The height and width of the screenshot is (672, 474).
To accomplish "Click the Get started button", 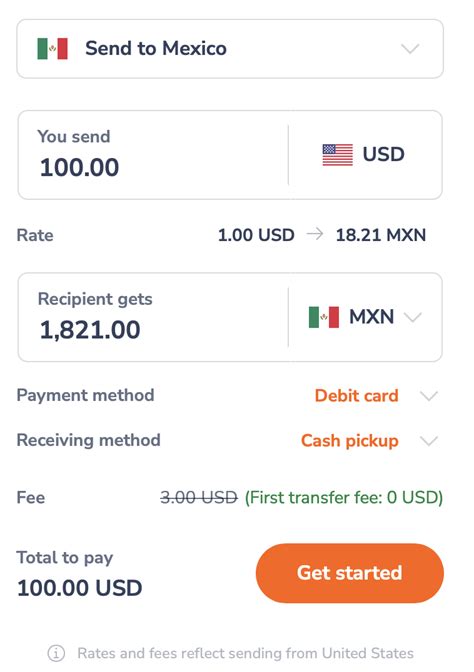I will coord(350,573).
